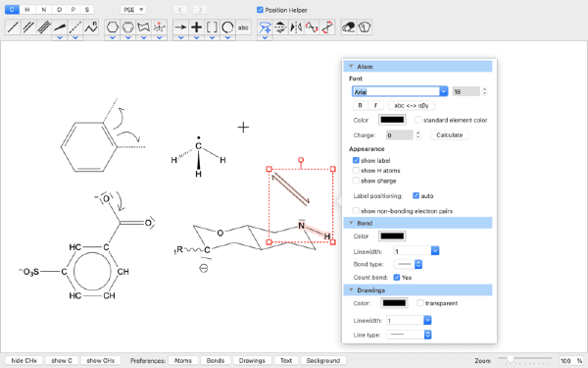Select the lasso selection tool
The height and width of the screenshot is (368, 588).
265,27
